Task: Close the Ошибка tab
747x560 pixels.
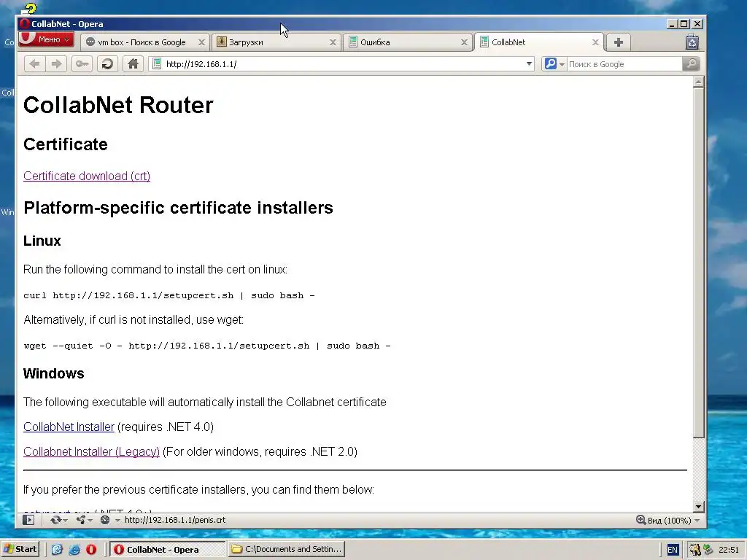Action: [464, 42]
